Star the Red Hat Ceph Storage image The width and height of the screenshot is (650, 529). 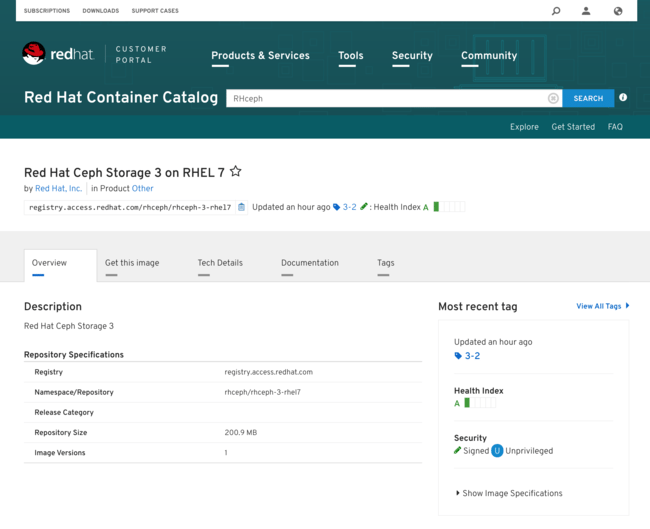(236, 171)
